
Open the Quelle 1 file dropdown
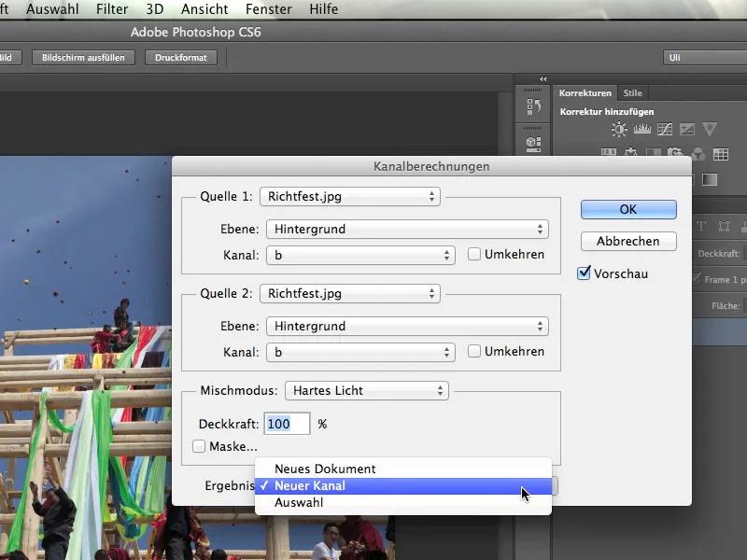350,197
